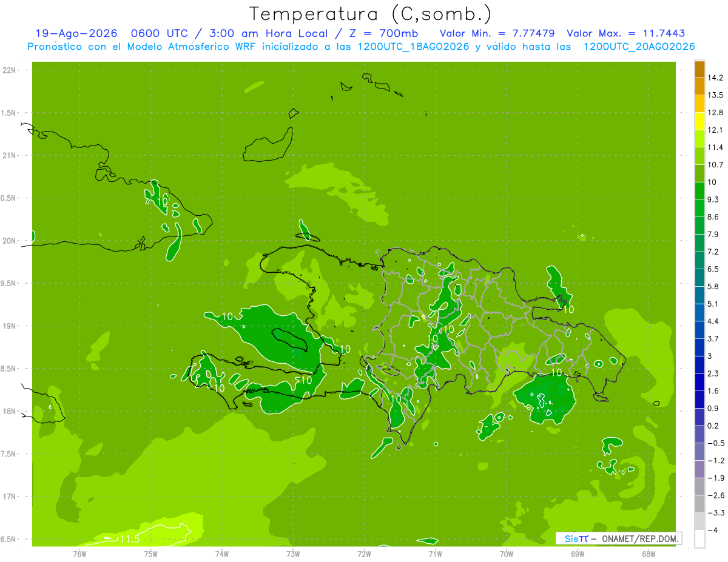
Task: Click "Valor Min. = 7.77479" text
Action: pos(497,33)
